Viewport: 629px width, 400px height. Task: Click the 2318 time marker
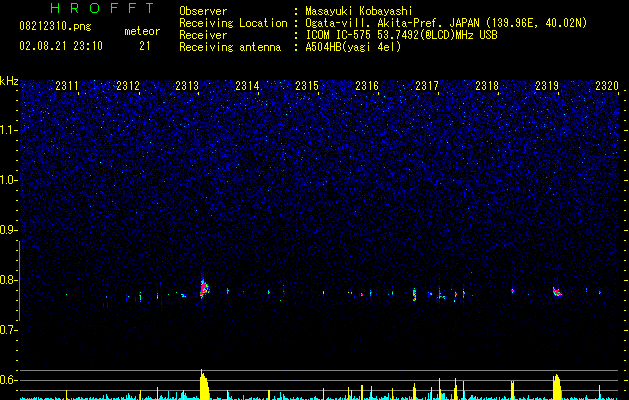(x=487, y=86)
